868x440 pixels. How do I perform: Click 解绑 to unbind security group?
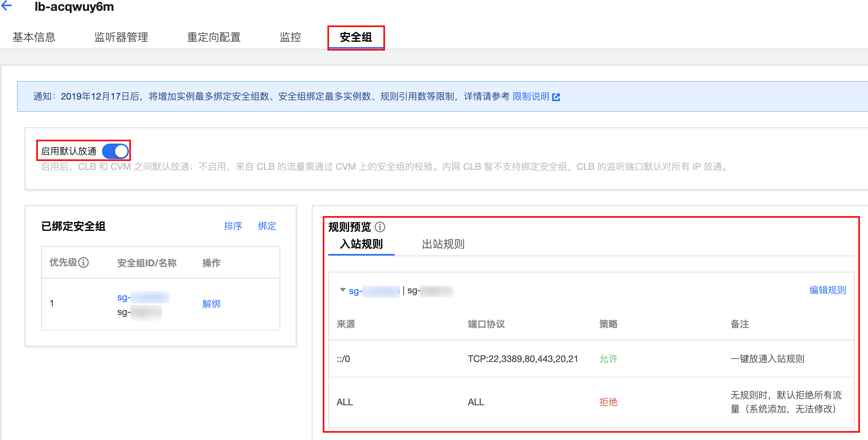tap(211, 304)
